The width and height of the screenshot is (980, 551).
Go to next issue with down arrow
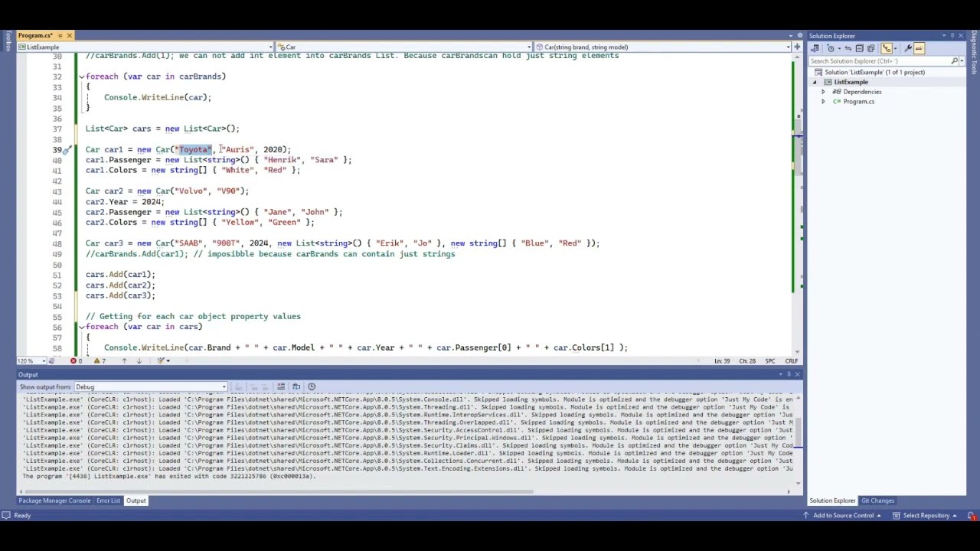[139, 360]
